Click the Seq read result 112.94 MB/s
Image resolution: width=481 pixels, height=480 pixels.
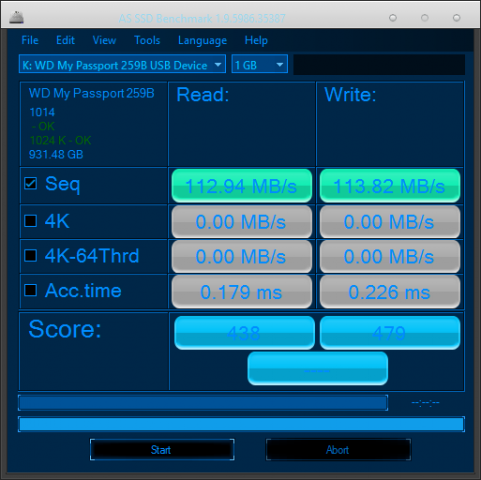pyautogui.click(x=242, y=186)
